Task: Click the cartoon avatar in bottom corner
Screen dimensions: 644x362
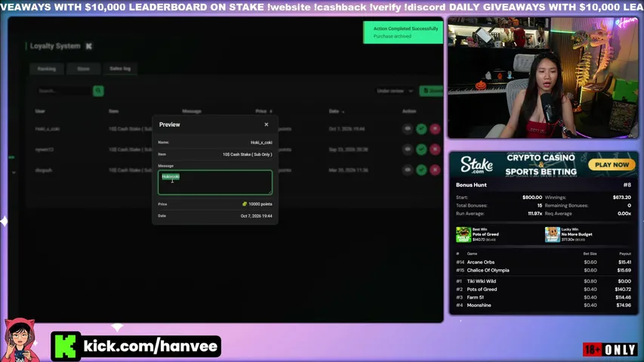Action: [20, 339]
